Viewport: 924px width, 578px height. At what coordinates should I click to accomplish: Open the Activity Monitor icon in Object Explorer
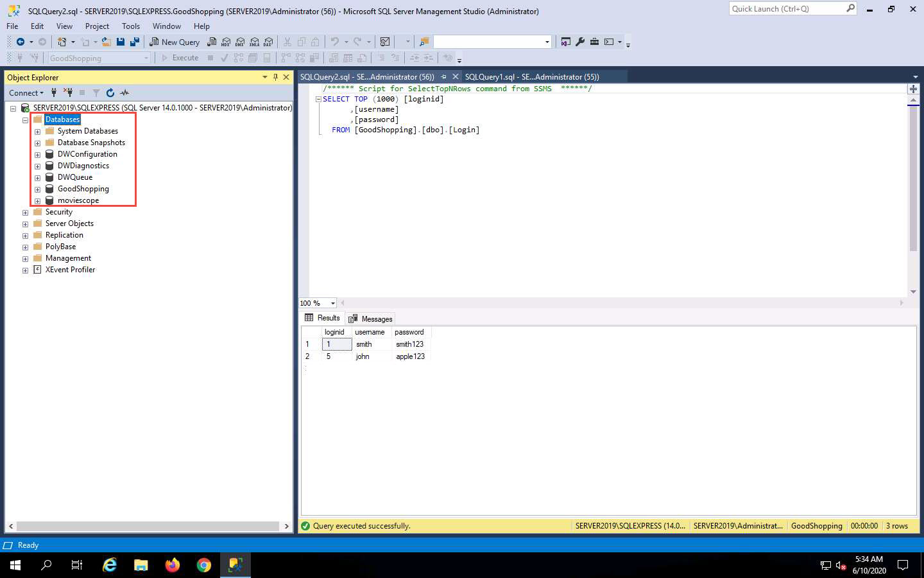click(x=124, y=92)
